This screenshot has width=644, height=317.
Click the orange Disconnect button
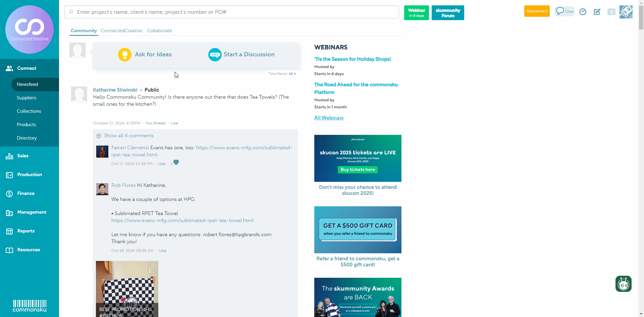click(x=537, y=11)
